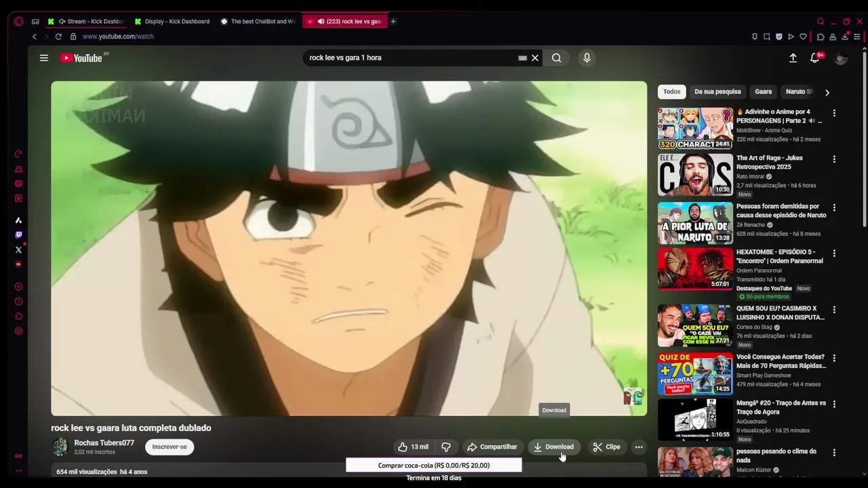This screenshot has width=868, height=488.
Task: Reload the current page
Action: pos(58,37)
